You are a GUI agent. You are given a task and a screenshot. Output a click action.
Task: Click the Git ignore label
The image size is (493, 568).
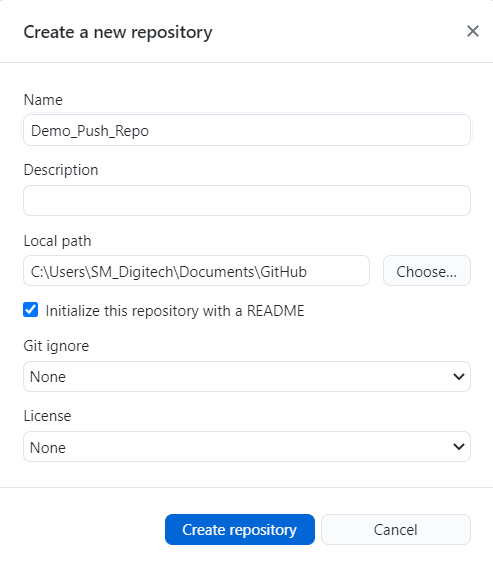point(56,346)
